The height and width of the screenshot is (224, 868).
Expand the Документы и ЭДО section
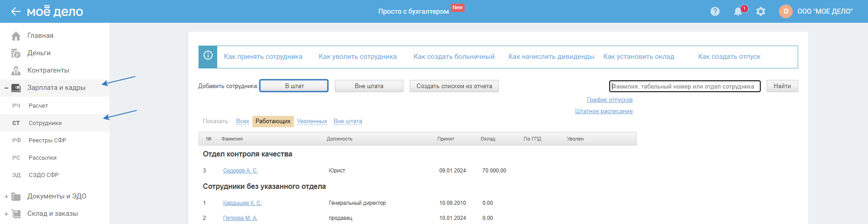click(6, 197)
